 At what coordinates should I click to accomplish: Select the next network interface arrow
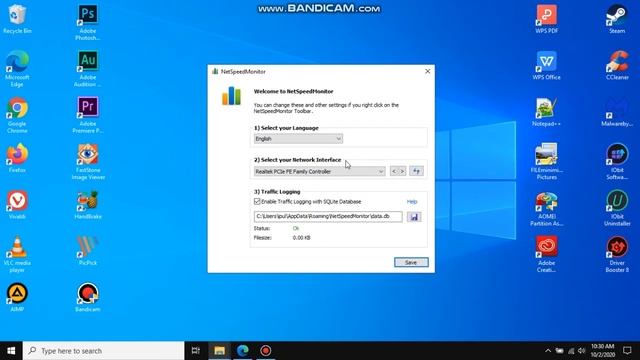pos(402,171)
